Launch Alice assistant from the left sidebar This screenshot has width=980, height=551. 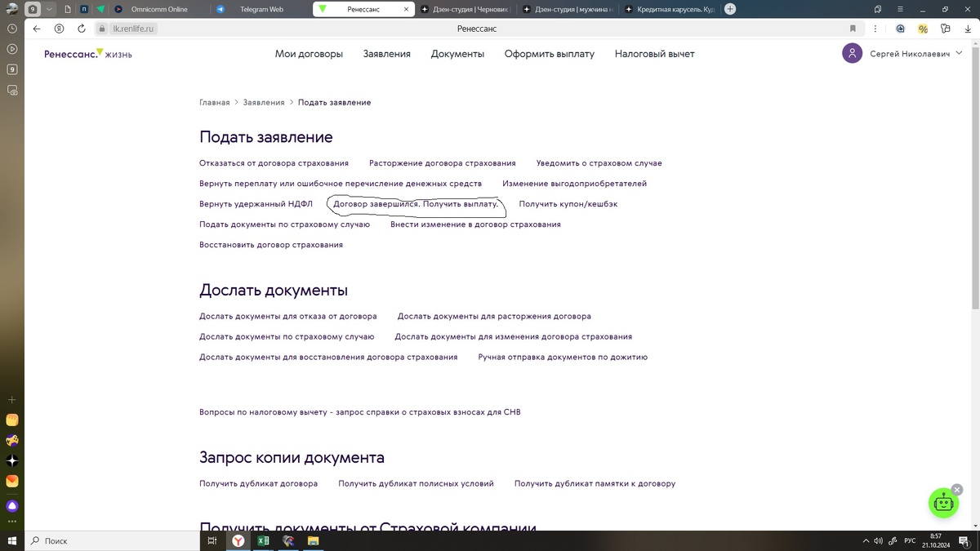click(11, 505)
